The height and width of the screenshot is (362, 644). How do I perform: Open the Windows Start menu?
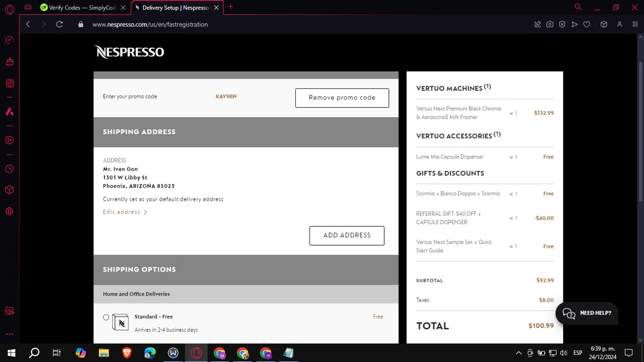click(x=11, y=353)
